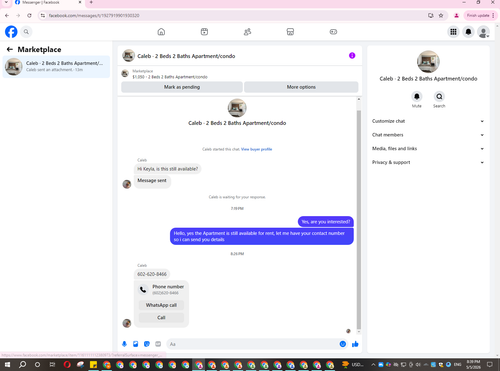Open the Video/Reels icon in top nav
The height and width of the screenshot is (371, 500).
[204, 32]
